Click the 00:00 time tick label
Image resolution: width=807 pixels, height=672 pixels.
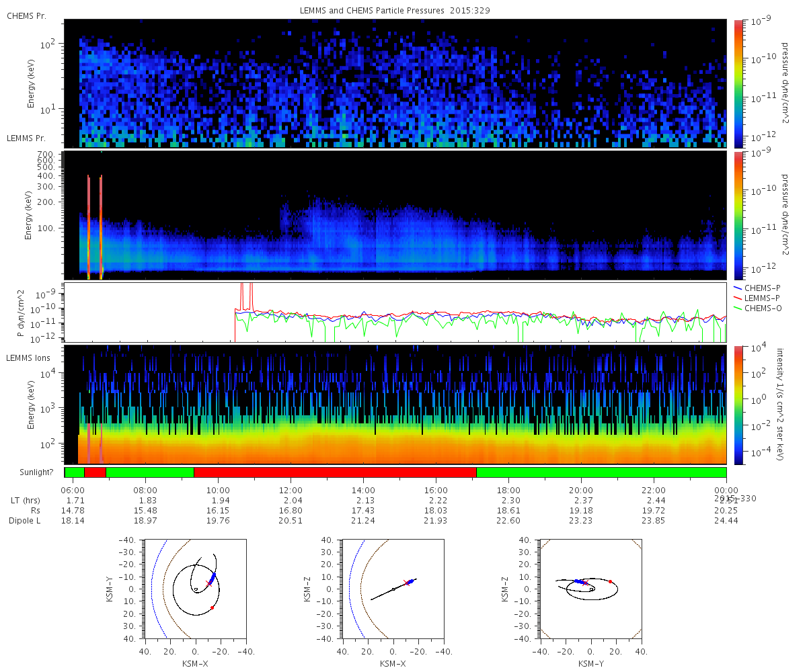tap(726, 491)
